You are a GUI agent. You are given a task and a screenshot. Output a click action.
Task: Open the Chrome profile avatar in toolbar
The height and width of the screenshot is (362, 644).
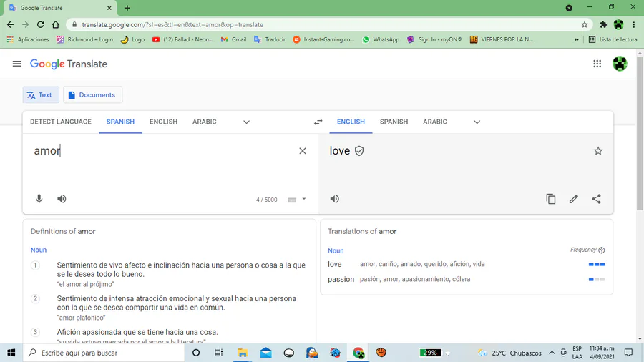point(618,24)
